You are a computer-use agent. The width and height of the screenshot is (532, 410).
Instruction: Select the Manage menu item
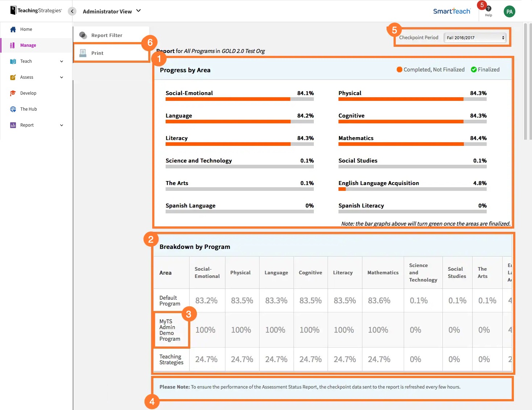coord(29,45)
